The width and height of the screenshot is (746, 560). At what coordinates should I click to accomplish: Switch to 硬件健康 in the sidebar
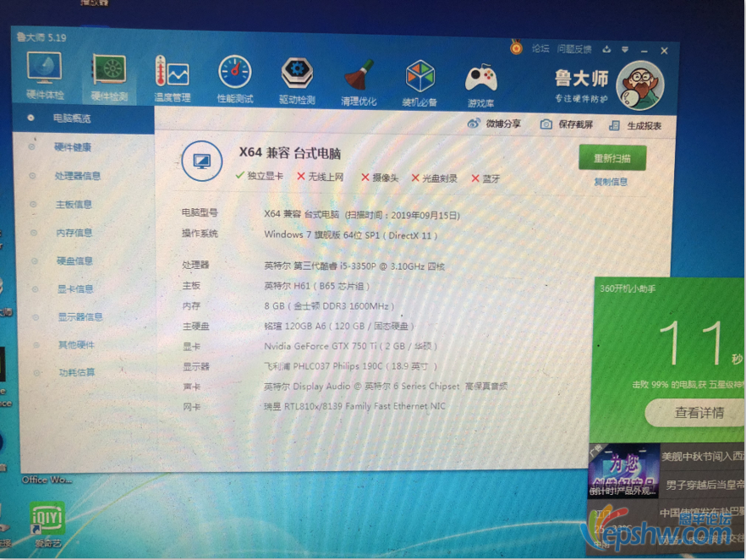[73, 147]
